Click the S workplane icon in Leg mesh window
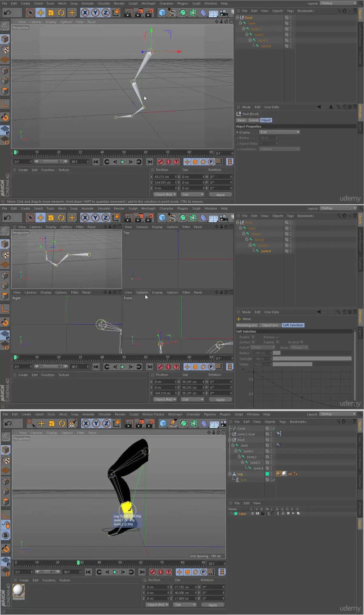The image size is (364, 615). 6,535
